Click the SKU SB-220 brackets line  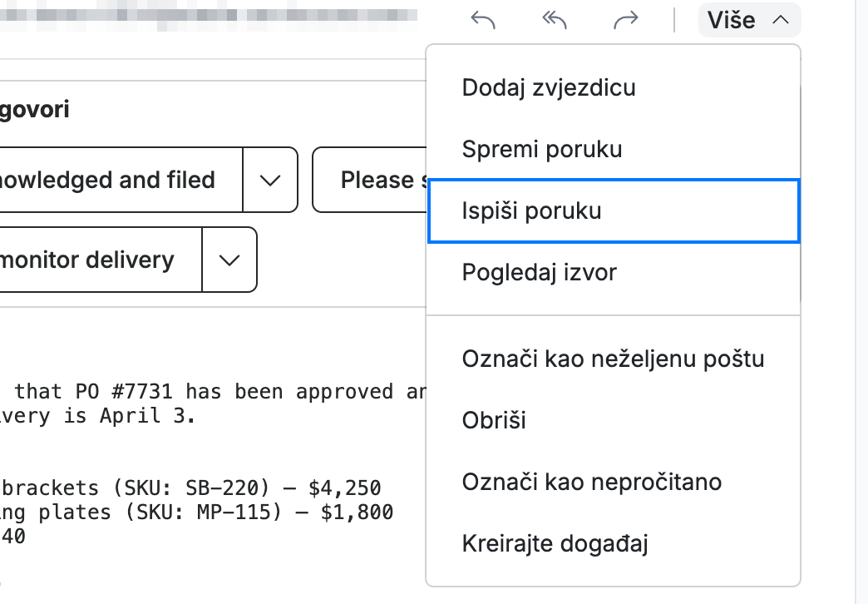coord(191,488)
